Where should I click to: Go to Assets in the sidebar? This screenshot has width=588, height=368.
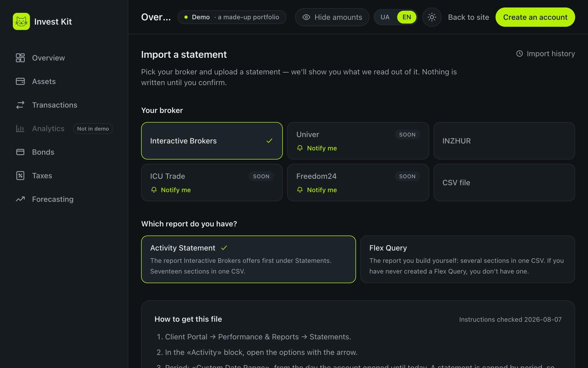pyautogui.click(x=64, y=81)
